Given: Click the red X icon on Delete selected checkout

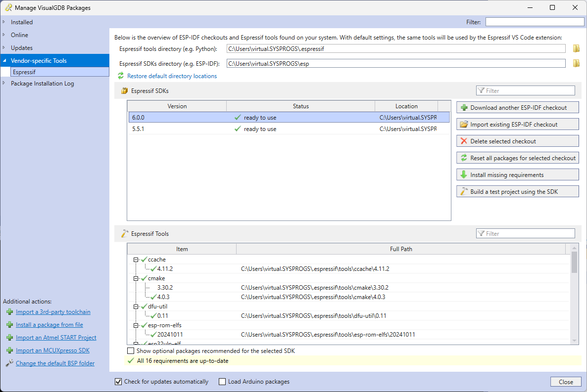Looking at the screenshot, I should point(464,141).
